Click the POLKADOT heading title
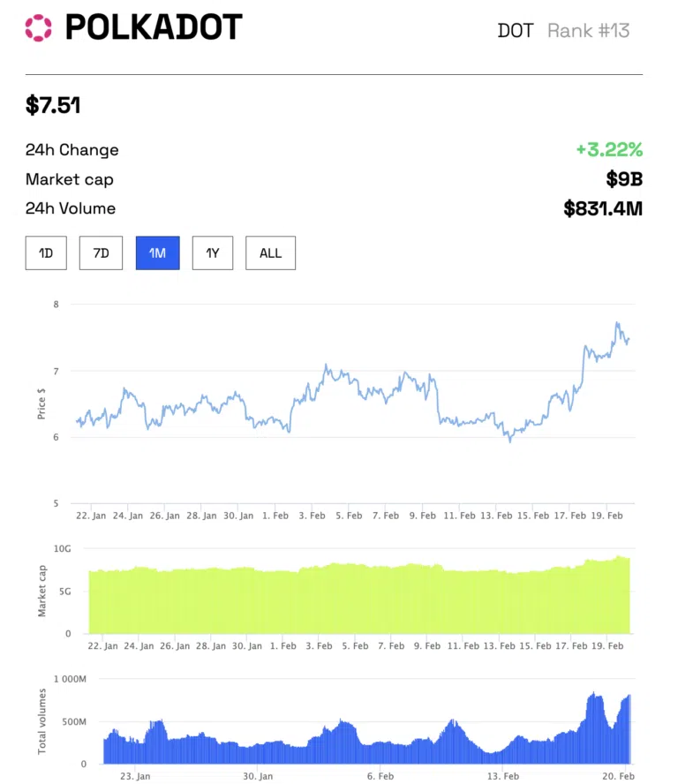 [154, 28]
